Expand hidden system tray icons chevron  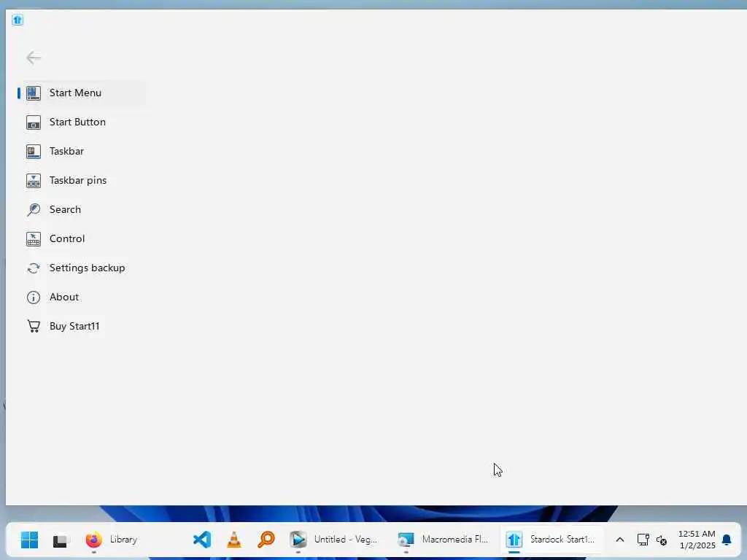point(620,540)
